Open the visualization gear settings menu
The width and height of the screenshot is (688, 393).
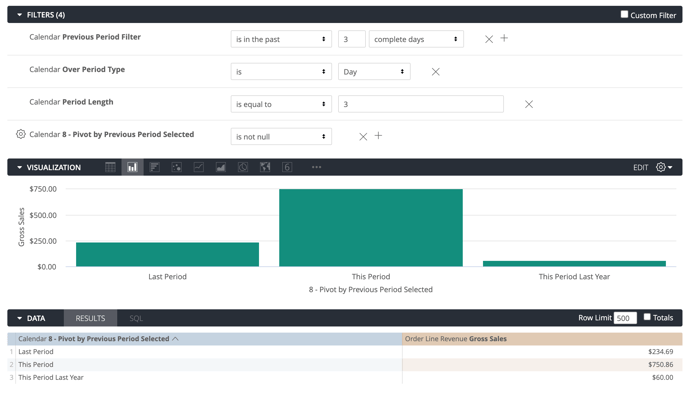pos(664,167)
